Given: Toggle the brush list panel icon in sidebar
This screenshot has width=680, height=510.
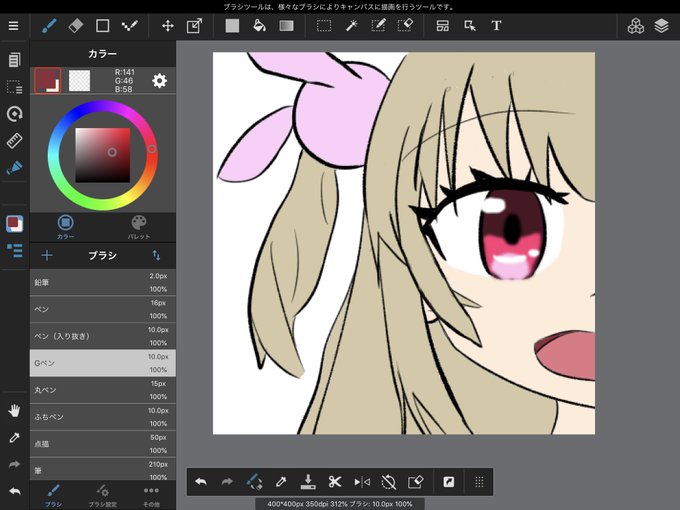Looking at the screenshot, I should click(15, 251).
